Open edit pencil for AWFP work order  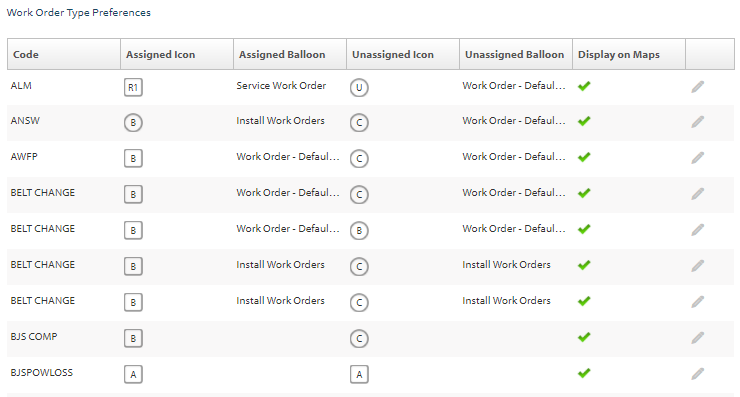(698, 158)
